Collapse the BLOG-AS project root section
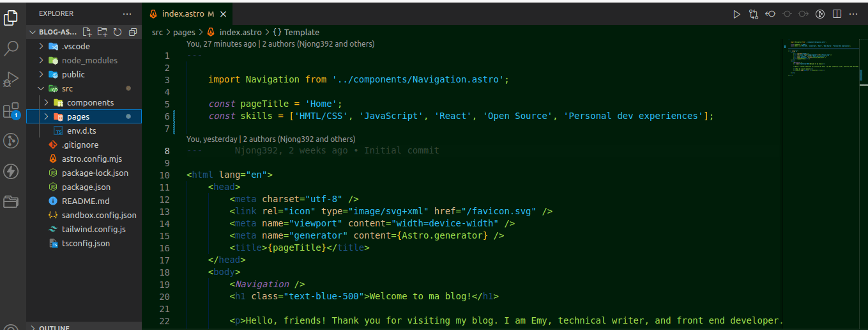The image size is (868, 330). coord(54,32)
